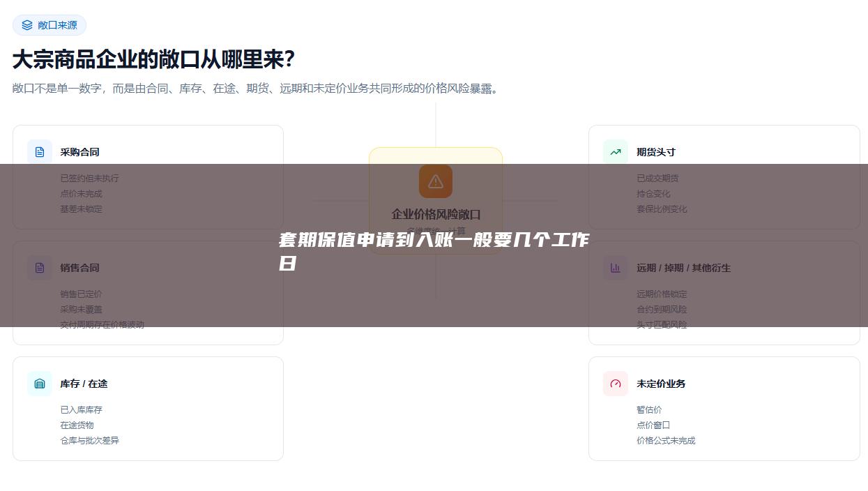
Task: Click the 库存 / 在途 warehouse icon
Action: (40, 384)
